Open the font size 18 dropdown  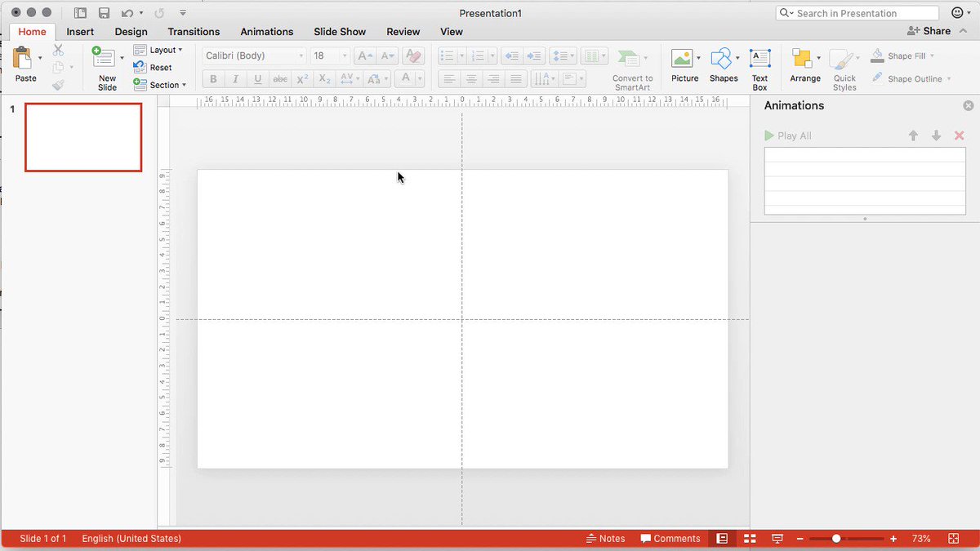pos(344,56)
